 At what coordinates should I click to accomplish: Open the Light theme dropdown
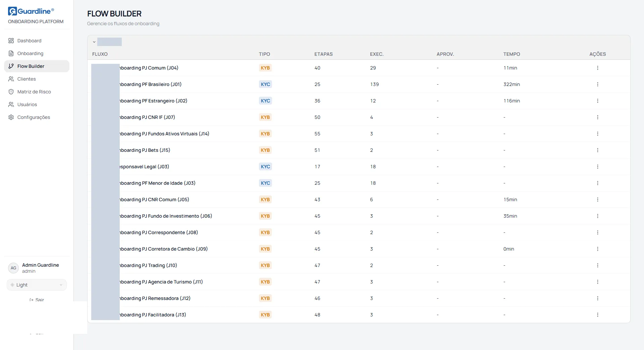[37, 285]
